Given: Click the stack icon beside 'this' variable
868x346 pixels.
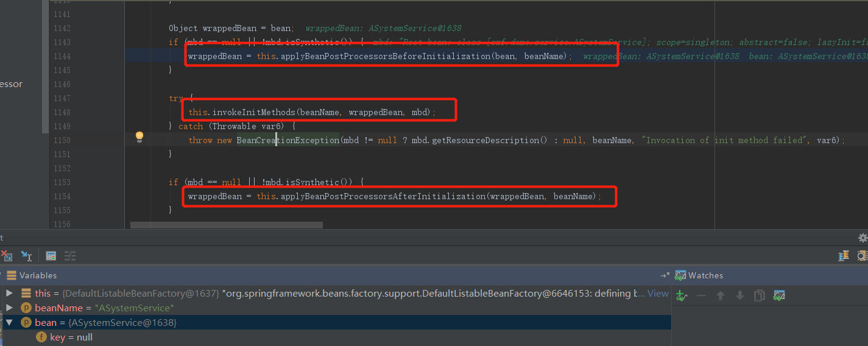Looking at the screenshot, I should tap(26, 293).
